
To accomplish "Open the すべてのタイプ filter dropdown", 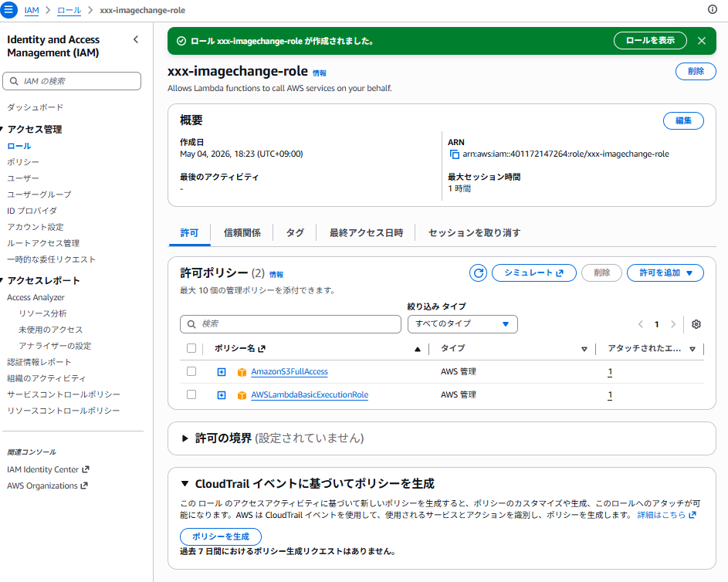I will click(x=462, y=324).
